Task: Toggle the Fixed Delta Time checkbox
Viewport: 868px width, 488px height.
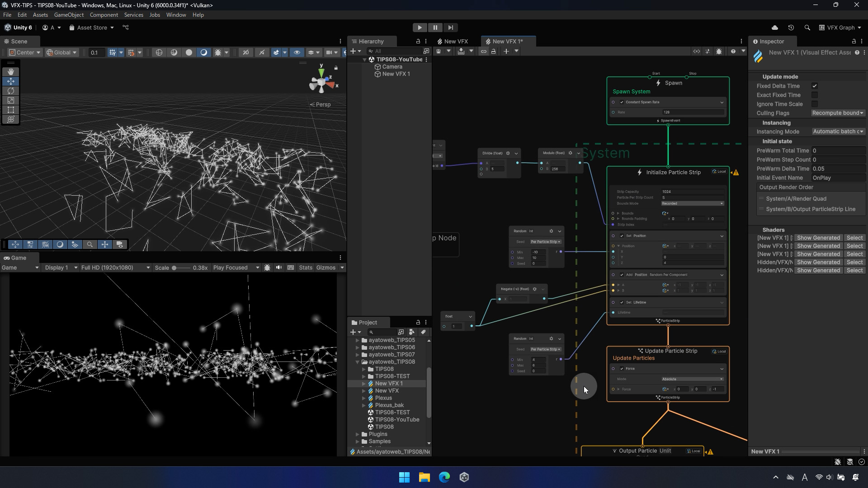Action: [815, 86]
